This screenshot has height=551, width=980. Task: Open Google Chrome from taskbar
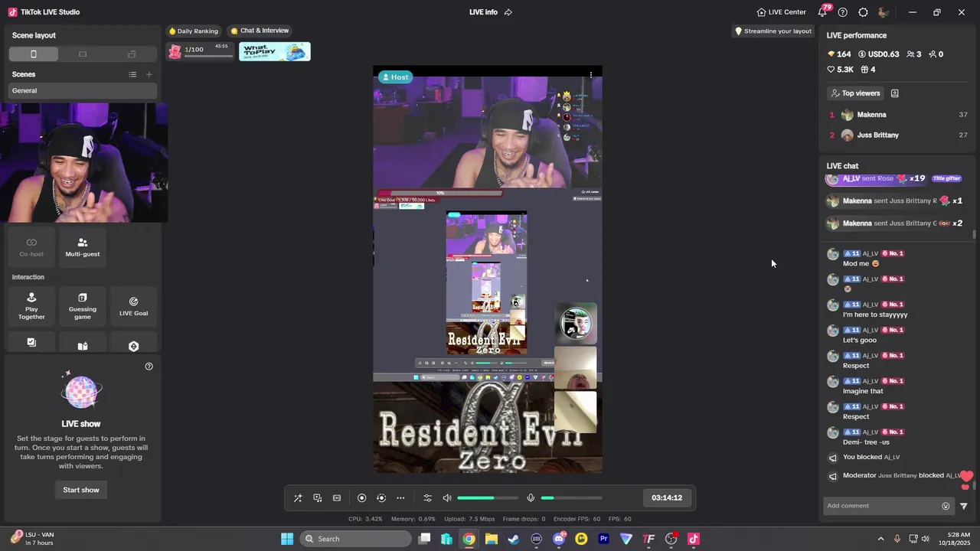(x=469, y=539)
